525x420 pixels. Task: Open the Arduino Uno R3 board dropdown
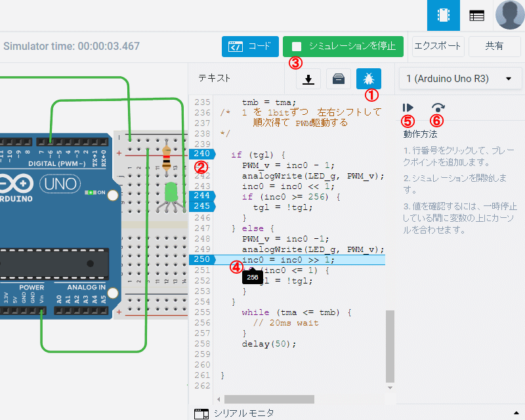[459, 79]
